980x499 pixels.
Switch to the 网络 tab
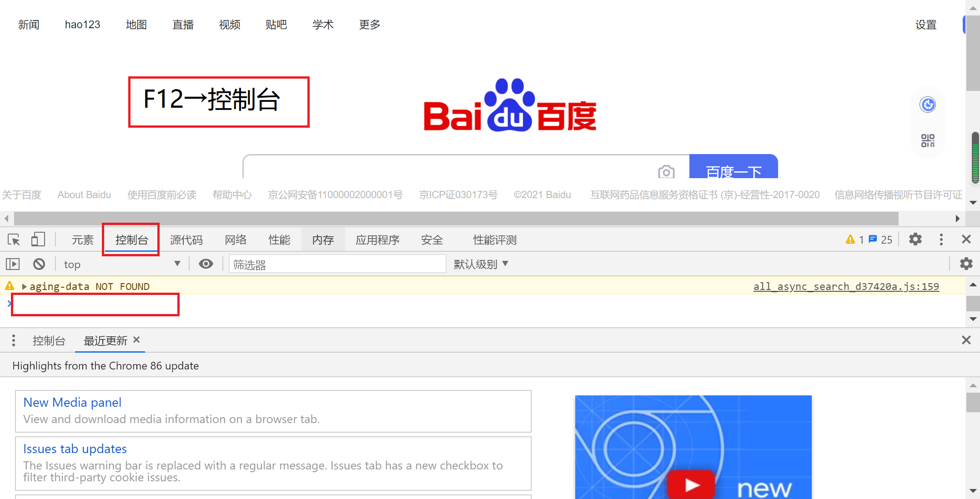pyautogui.click(x=236, y=240)
